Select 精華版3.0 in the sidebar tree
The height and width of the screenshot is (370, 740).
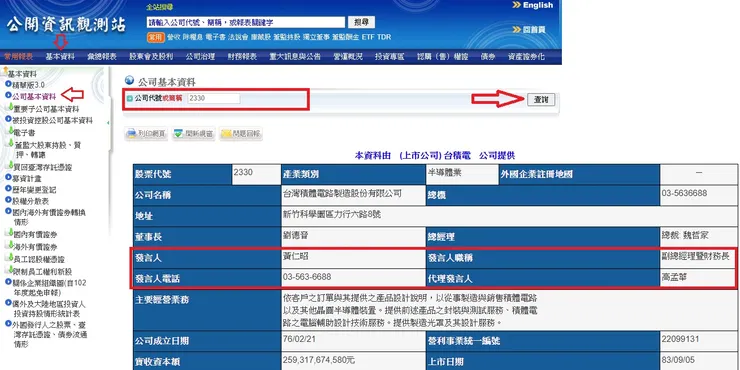coord(28,84)
